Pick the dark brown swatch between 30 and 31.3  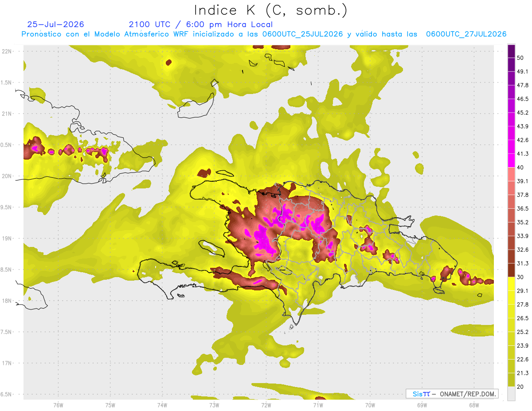click(x=511, y=270)
